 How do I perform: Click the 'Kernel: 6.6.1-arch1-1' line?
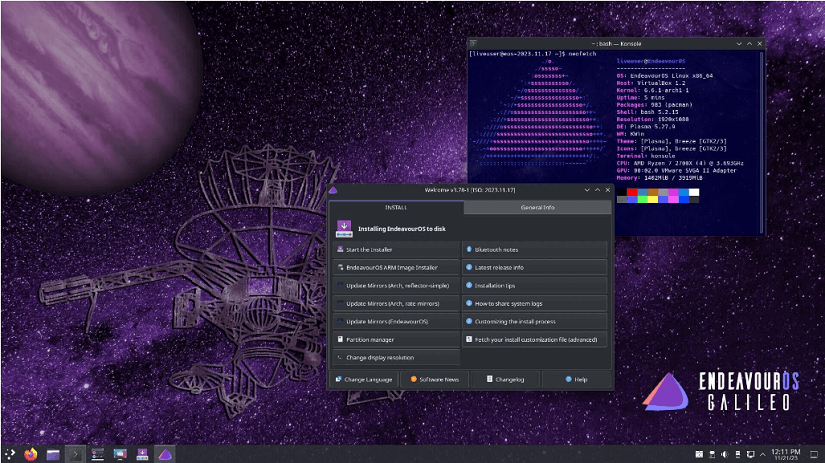point(652,90)
